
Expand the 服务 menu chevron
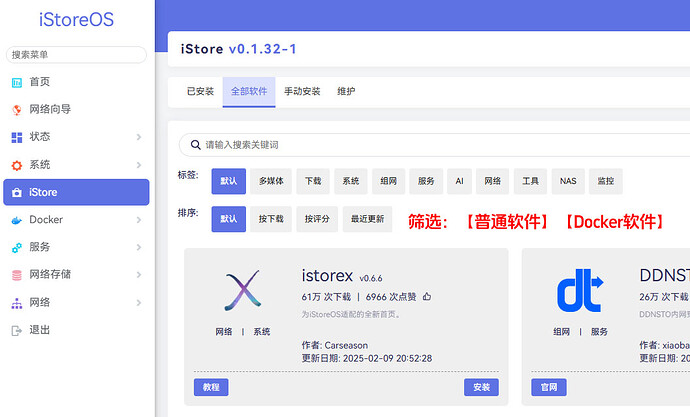139,247
